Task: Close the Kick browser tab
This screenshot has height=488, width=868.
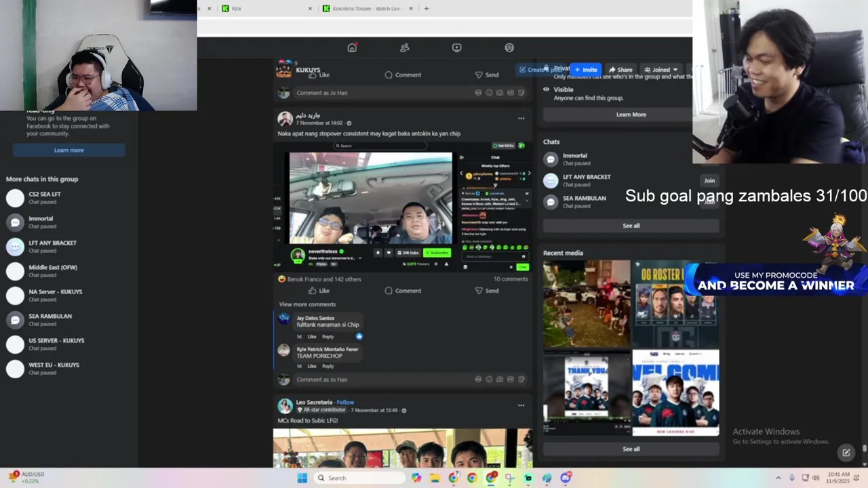Action: [311, 9]
